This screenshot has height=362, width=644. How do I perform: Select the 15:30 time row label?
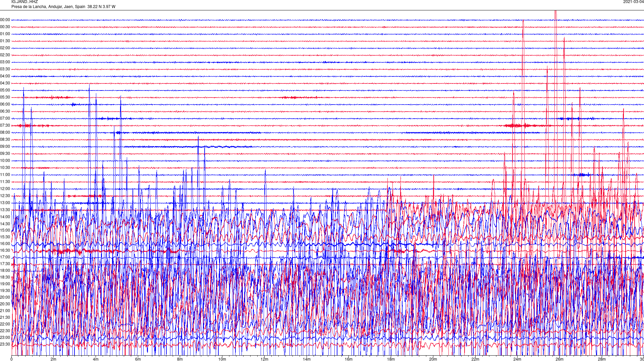pos(5,237)
